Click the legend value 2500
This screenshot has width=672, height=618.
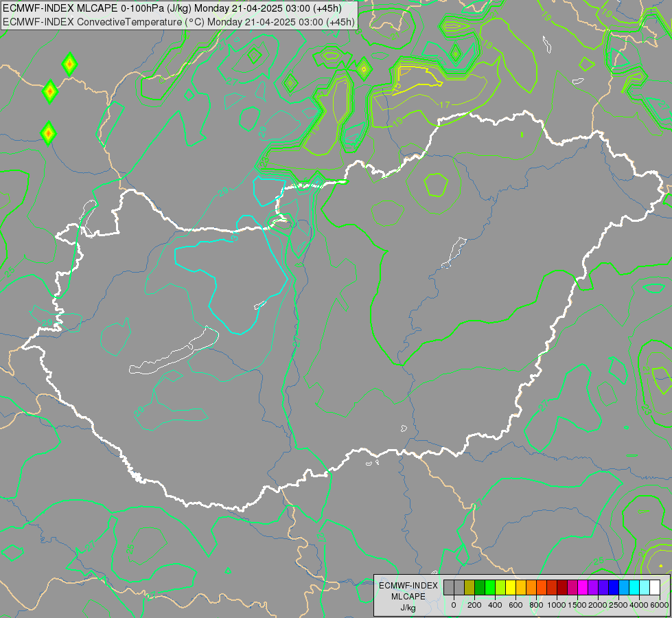pyautogui.click(x=618, y=605)
